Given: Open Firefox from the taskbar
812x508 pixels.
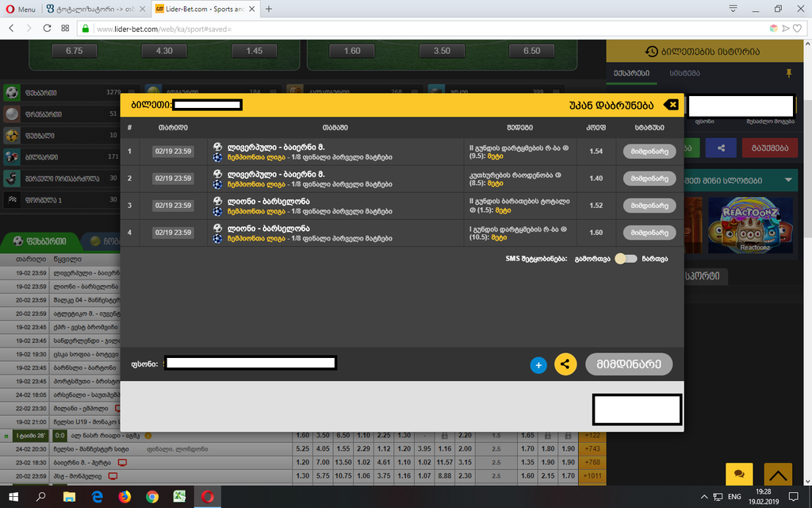Looking at the screenshot, I should tap(124, 497).
